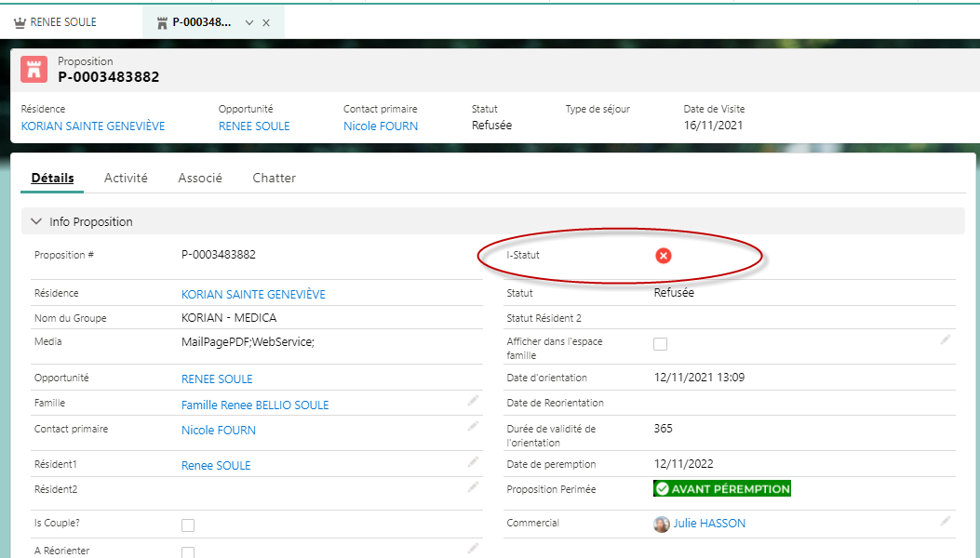The image size is (980, 558).
Task: Click Statut field value Refusée in details
Action: pyautogui.click(x=674, y=292)
